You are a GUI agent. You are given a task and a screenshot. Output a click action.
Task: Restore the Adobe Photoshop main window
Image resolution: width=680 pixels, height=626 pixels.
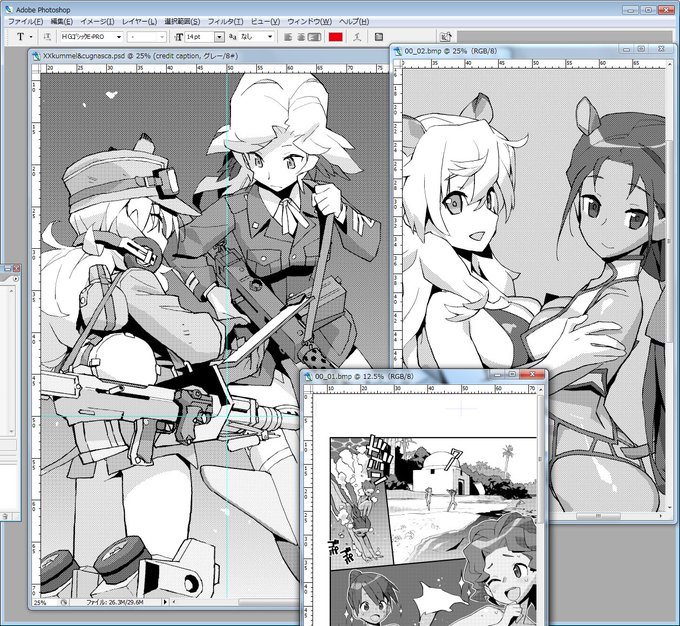tap(648, 10)
